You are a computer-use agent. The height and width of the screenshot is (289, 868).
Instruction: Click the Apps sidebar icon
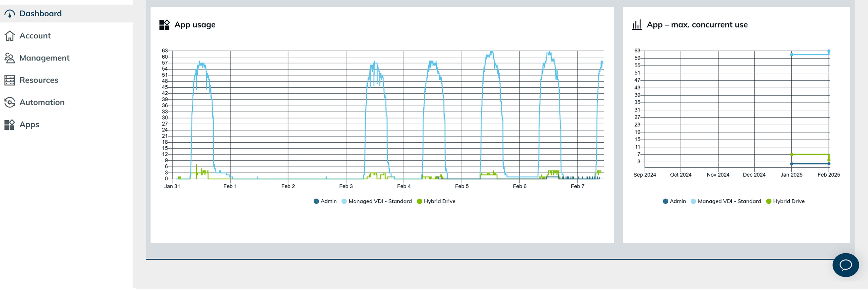click(9, 125)
